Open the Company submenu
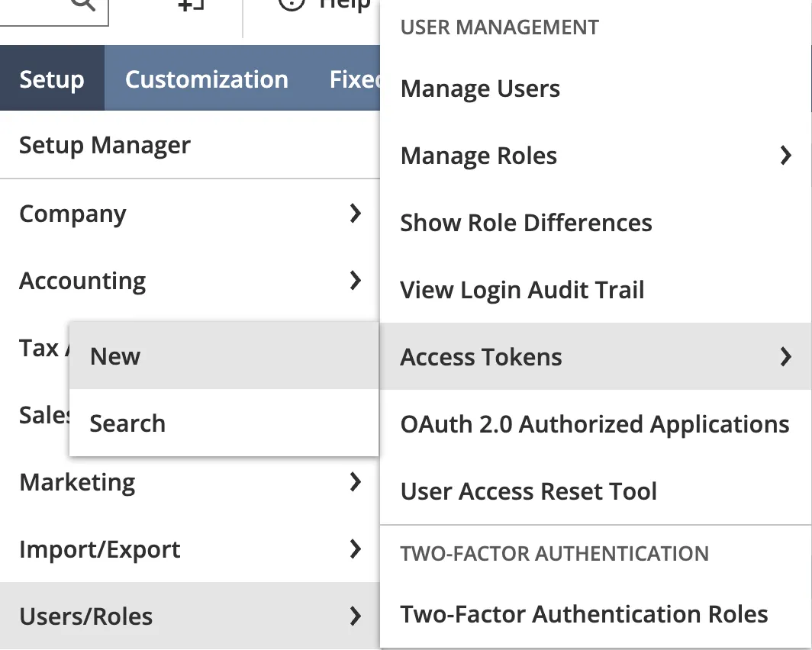 [189, 213]
